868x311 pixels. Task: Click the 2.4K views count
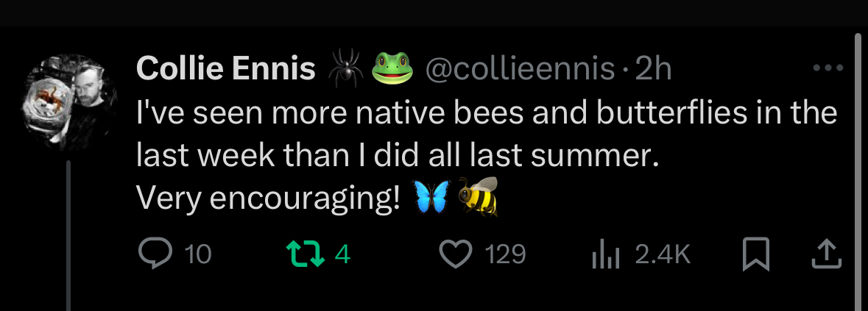[663, 254]
